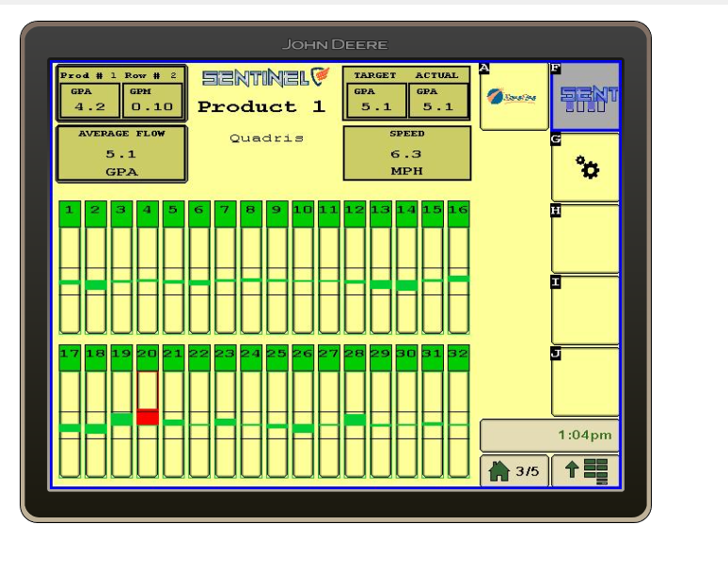Click the TARGET GPA 5.1 value
This screenshot has width=728, height=588.
pos(376,101)
